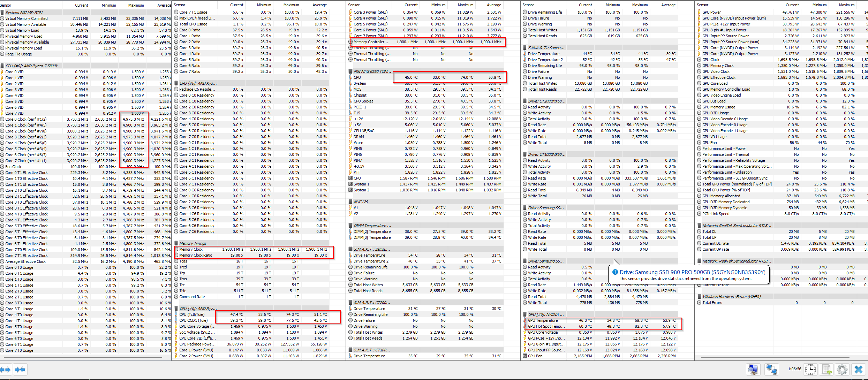The width and height of the screenshot is (868, 380).
Task: Reset min/max values with the clock icon
Action: click(810, 370)
